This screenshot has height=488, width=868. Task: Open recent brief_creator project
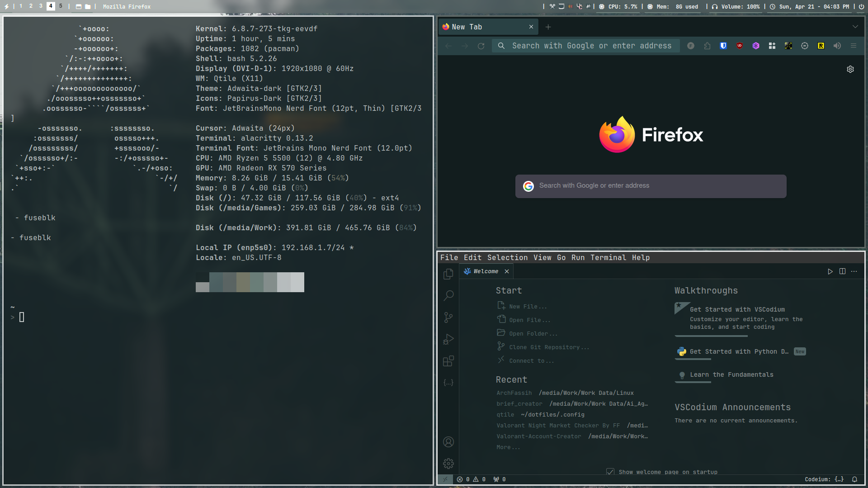(x=519, y=404)
